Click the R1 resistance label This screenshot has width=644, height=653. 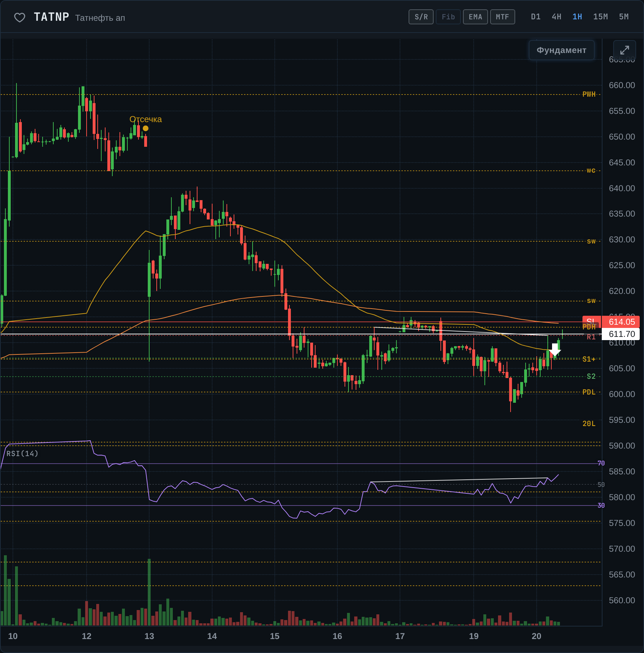point(591,337)
